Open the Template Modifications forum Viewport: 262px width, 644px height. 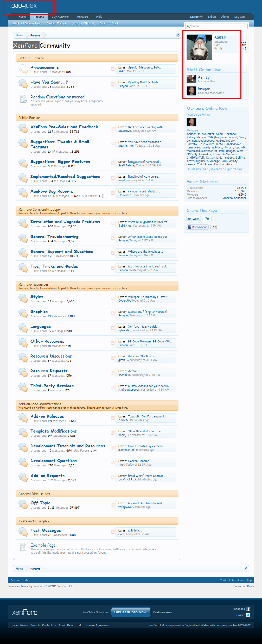tap(54, 431)
